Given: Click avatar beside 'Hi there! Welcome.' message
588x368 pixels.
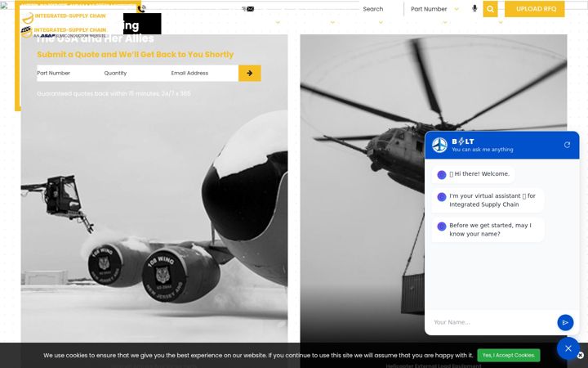Looking at the screenshot, I should click(x=442, y=175).
